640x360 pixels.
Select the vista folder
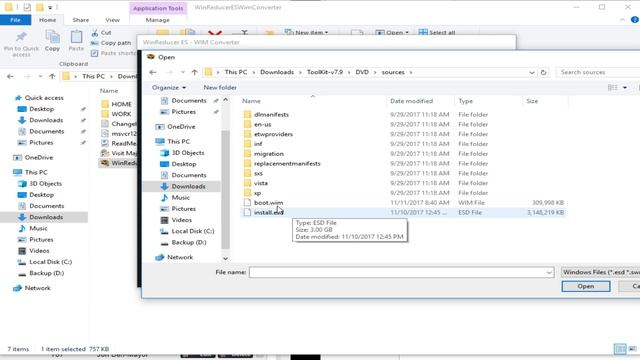coord(261,183)
